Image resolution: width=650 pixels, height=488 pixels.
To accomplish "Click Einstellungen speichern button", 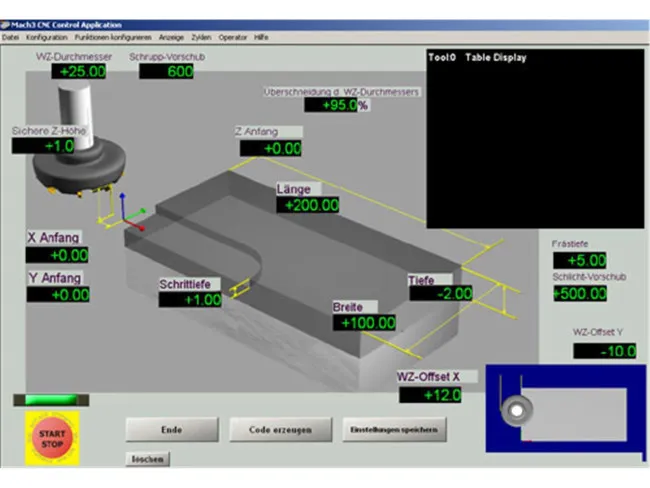I will coord(394,429).
